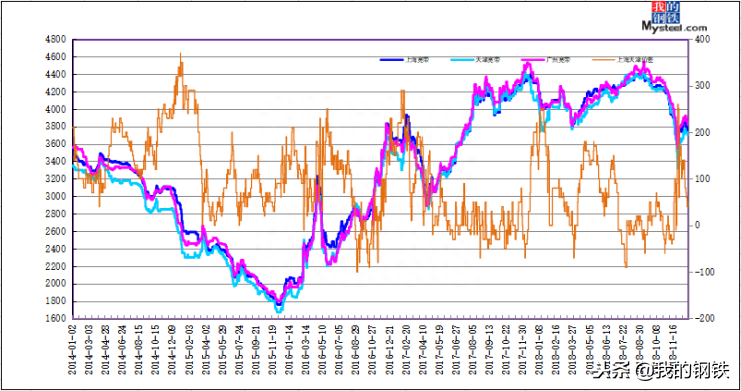Click date label 2016-08-29
The height and width of the screenshot is (391, 741).
356,349
